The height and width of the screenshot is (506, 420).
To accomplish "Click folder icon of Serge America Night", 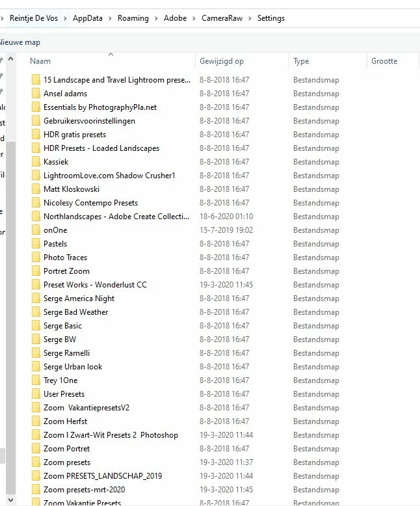I will [x=36, y=298].
